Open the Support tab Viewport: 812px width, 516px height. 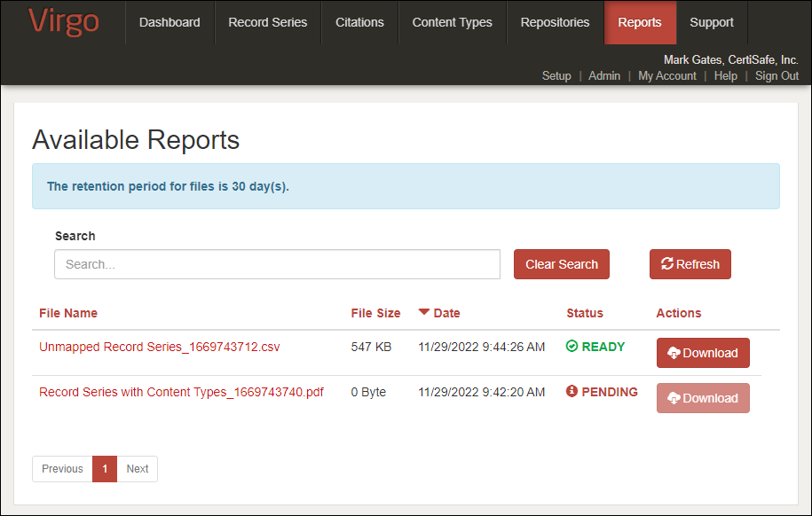point(711,22)
